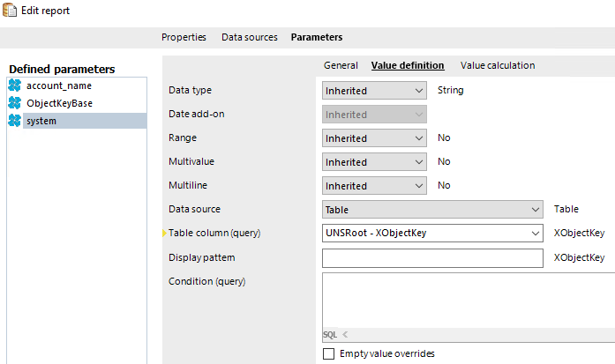
Task: Click the String value next to Data type
Action: 450,90
